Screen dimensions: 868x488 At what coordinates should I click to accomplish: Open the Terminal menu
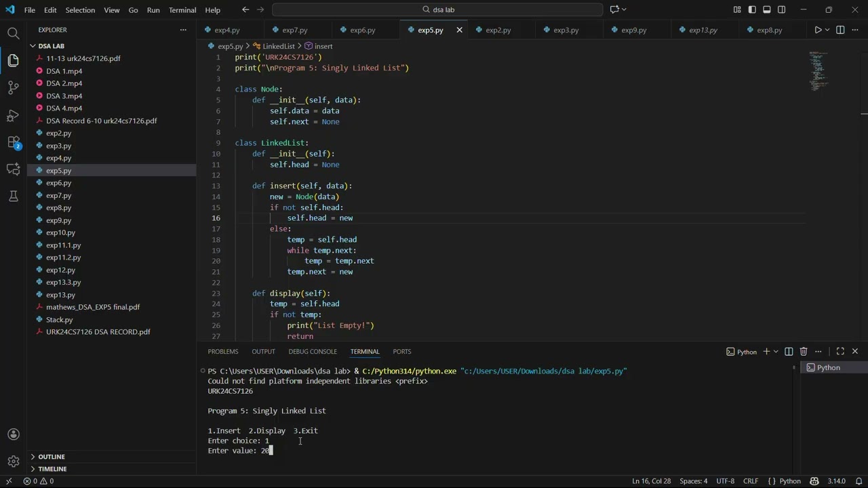click(x=182, y=10)
